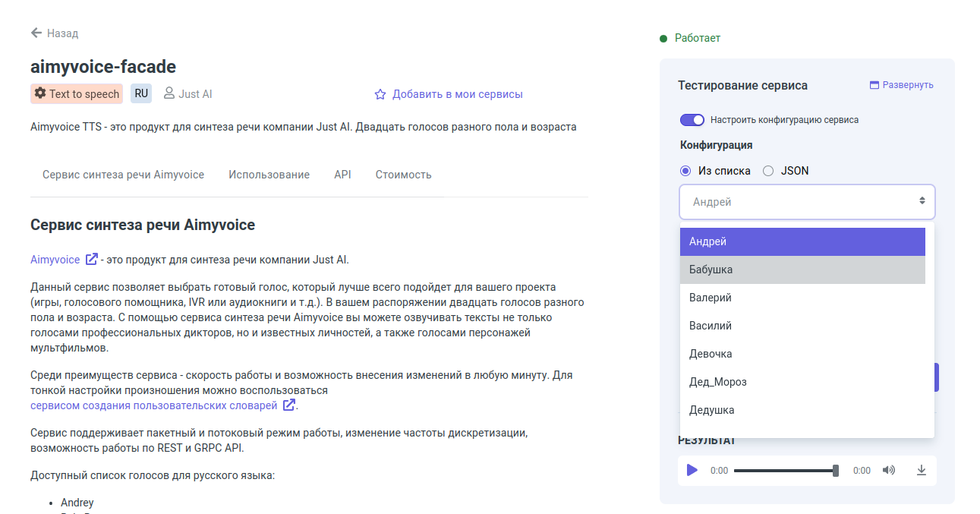Click the gear Text to speech tag

point(76,94)
